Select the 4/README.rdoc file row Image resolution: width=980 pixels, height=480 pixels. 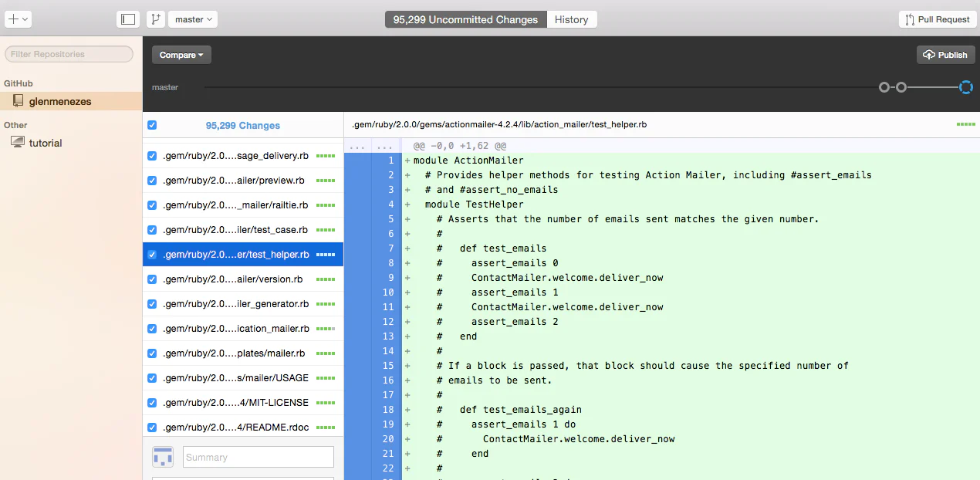(243, 428)
